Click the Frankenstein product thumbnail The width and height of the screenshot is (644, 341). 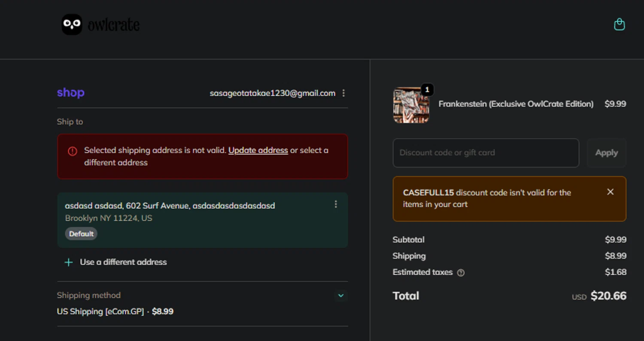[x=411, y=105]
